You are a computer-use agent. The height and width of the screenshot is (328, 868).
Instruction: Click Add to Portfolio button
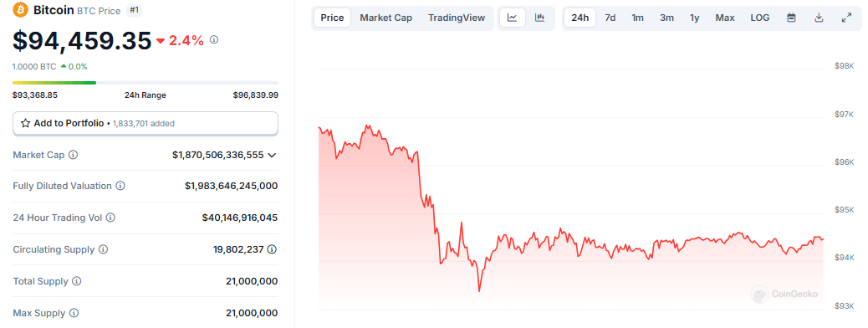coord(145,124)
